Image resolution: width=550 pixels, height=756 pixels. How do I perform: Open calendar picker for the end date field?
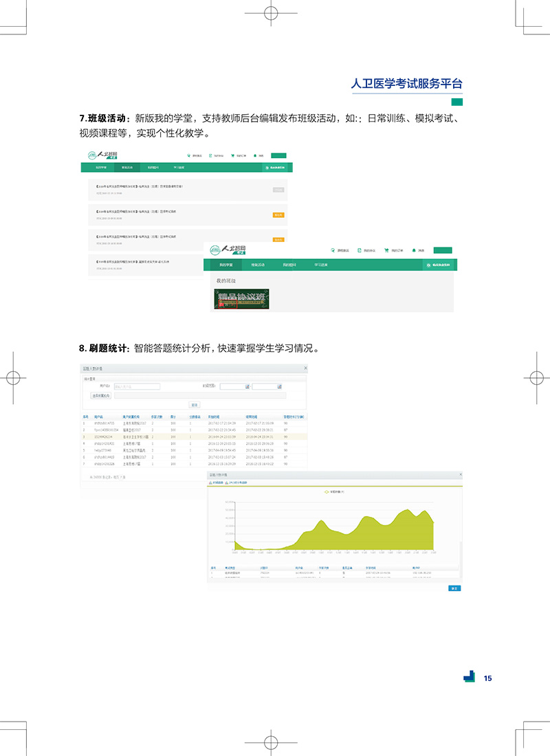coord(280,386)
